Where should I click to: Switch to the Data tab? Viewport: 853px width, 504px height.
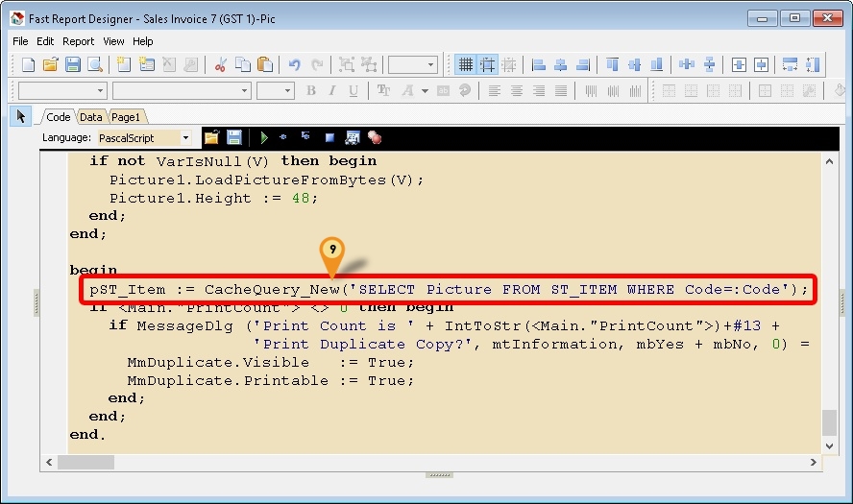[x=90, y=117]
